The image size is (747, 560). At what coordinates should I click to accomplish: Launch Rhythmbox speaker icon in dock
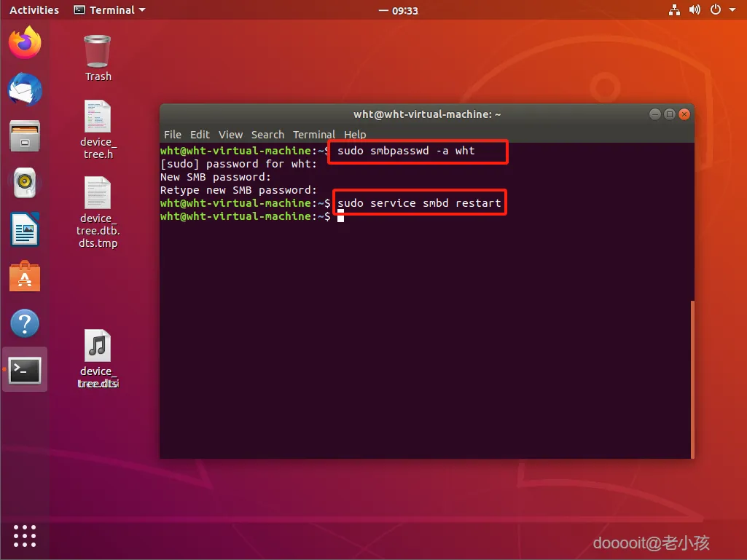25,183
